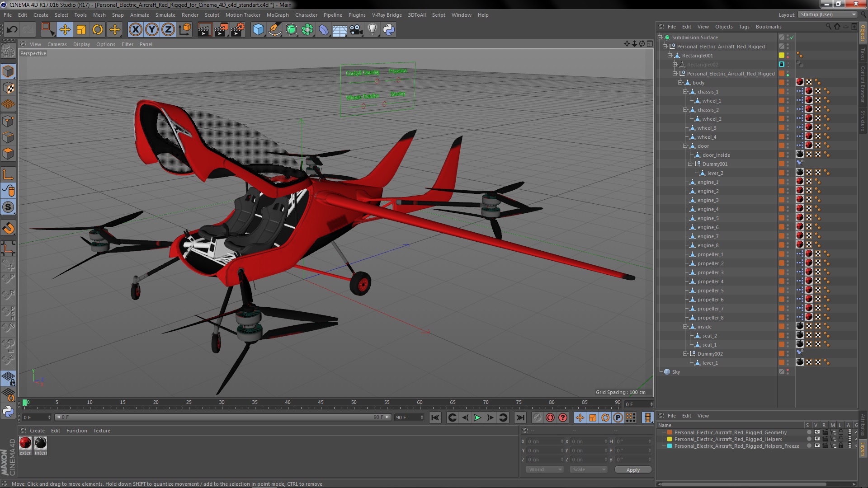This screenshot has height=488, width=868.
Task: Click the Apply button
Action: tap(633, 470)
